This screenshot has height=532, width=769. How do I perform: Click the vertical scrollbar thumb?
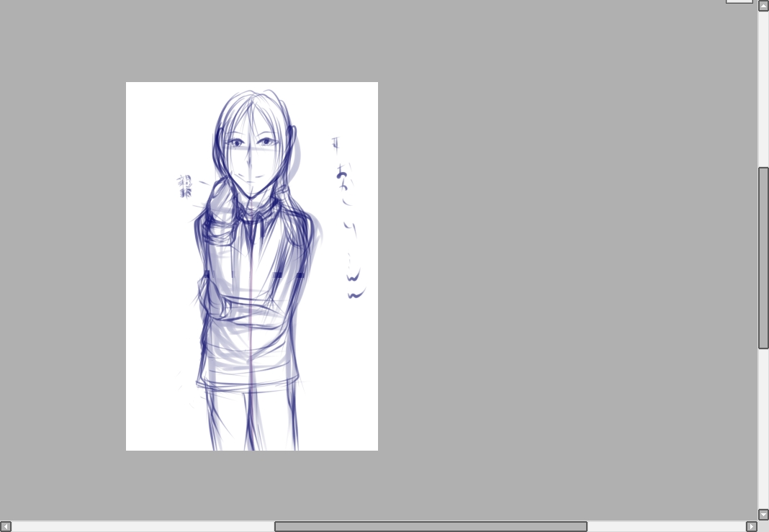pyautogui.click(x=763, y=258)
